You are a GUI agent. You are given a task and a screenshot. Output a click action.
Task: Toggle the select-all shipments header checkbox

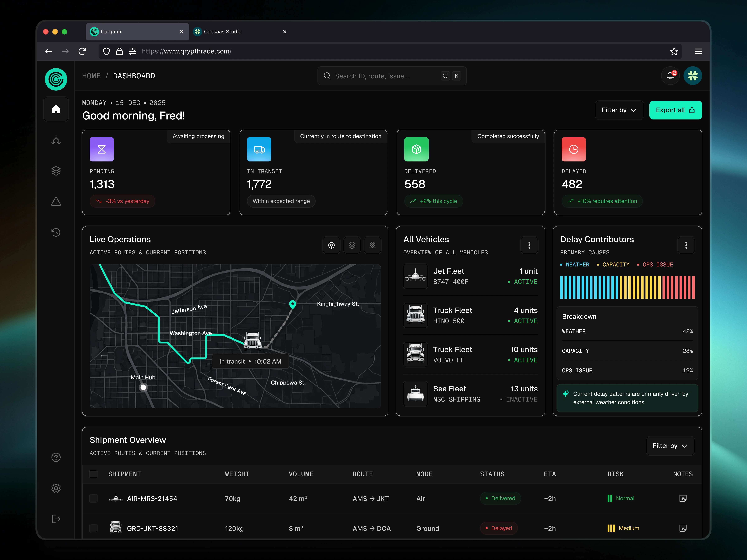pos(94,474)
